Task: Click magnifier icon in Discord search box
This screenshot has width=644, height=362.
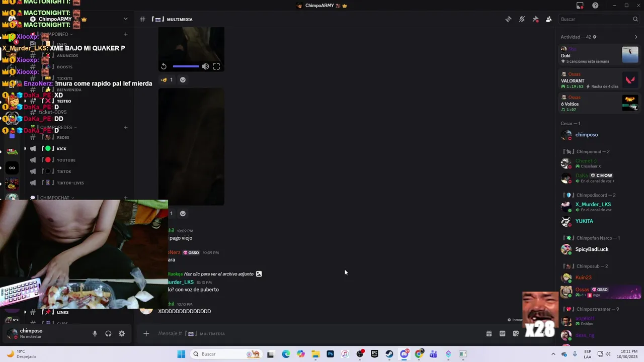Action: [635, 19]
